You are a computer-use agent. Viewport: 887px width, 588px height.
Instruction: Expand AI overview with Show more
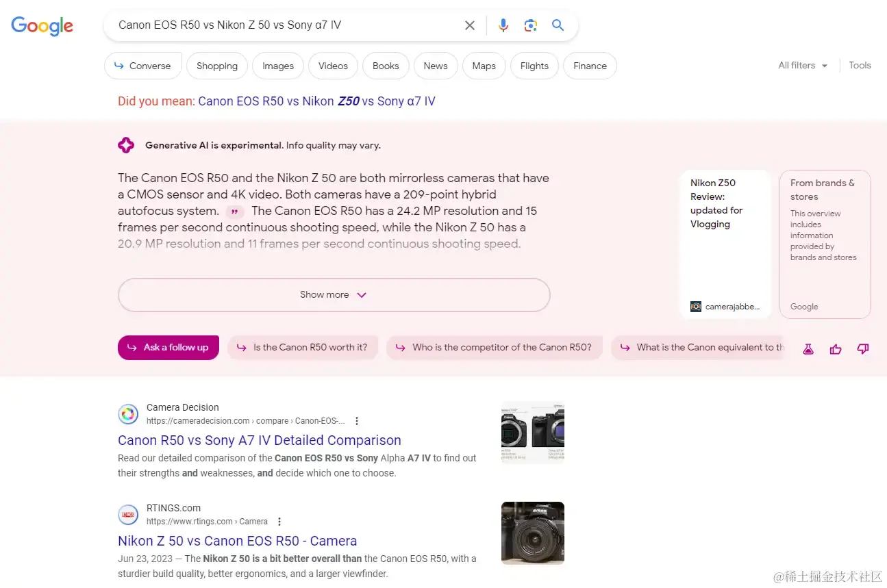coord(334,295)
